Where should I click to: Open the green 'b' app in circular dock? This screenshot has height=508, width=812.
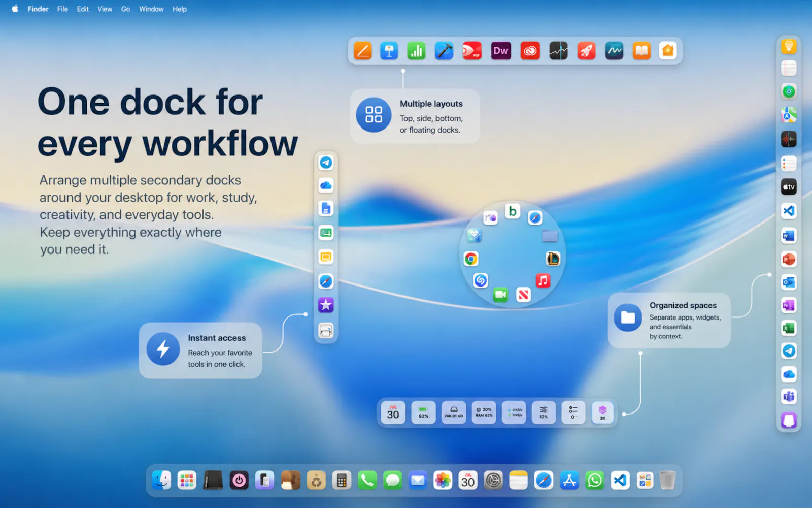pos(513,211)
